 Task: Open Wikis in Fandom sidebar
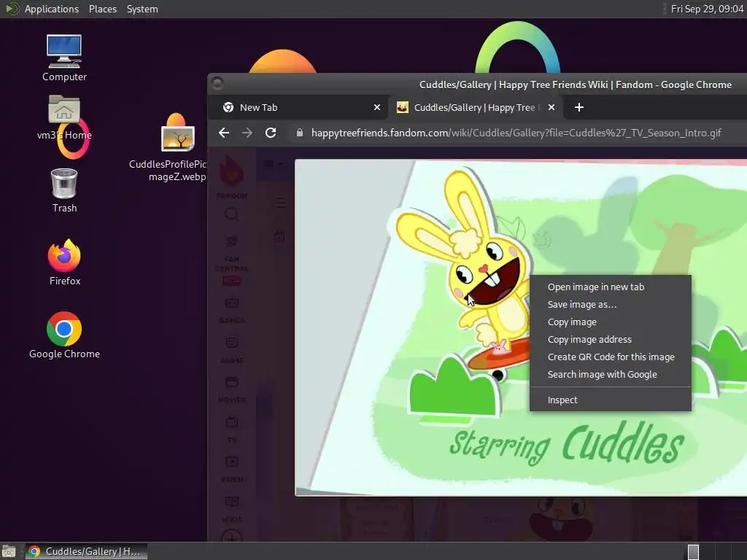tap(231, 509)
